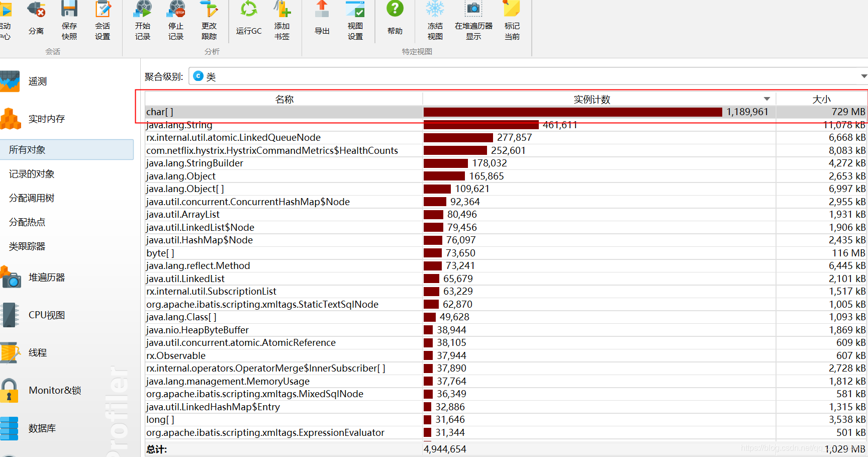Click 冻结视图 freeze view icon
Screen dimensions: 868x457
click(x=435, y=9)
